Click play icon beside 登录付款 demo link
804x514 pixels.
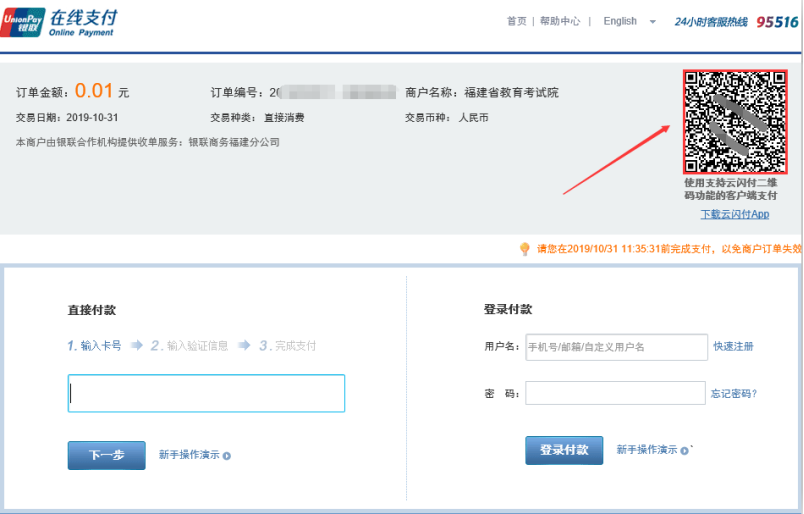click(685, 451)
